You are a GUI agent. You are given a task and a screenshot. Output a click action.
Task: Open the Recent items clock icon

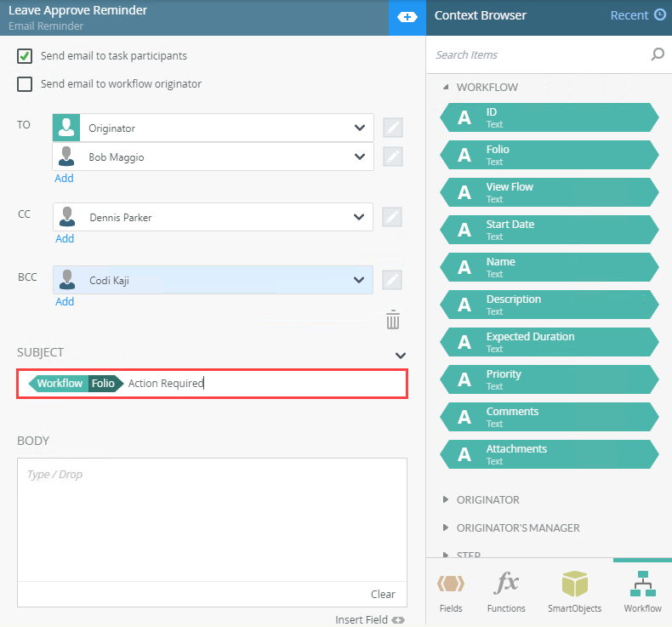[x=659, y=15]
